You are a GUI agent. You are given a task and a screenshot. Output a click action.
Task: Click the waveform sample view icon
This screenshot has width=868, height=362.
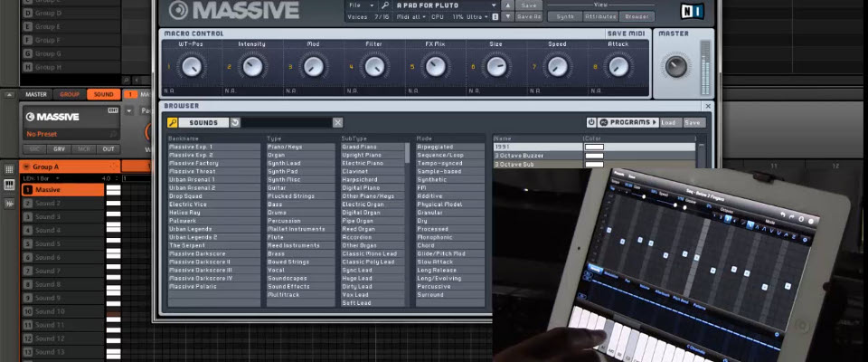(9, 204)
